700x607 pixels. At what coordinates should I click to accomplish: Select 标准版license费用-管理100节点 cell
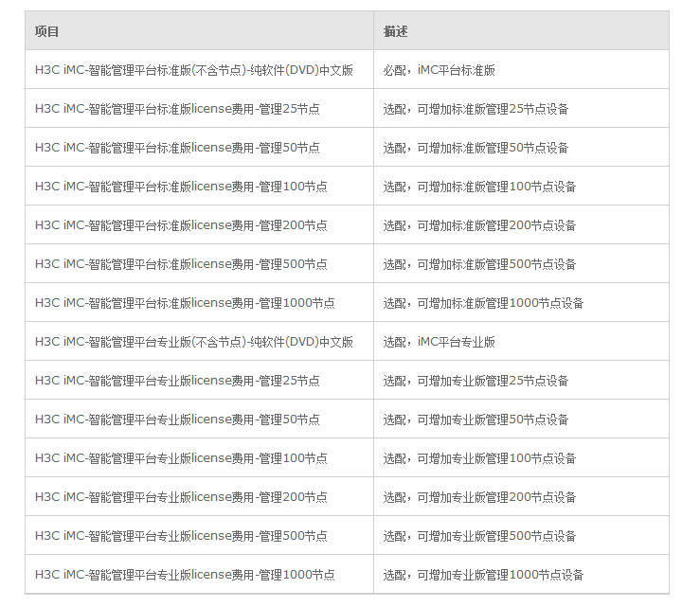click(x=199, y=187)
